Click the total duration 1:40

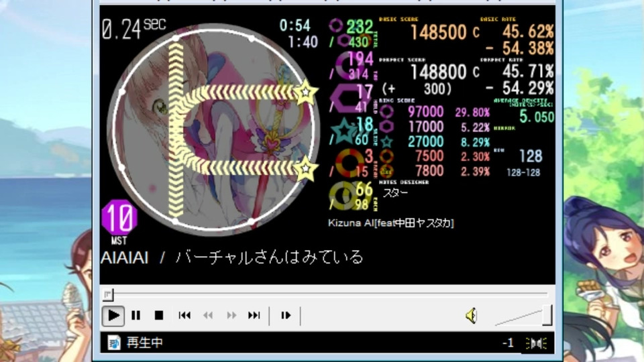point(303,42)
